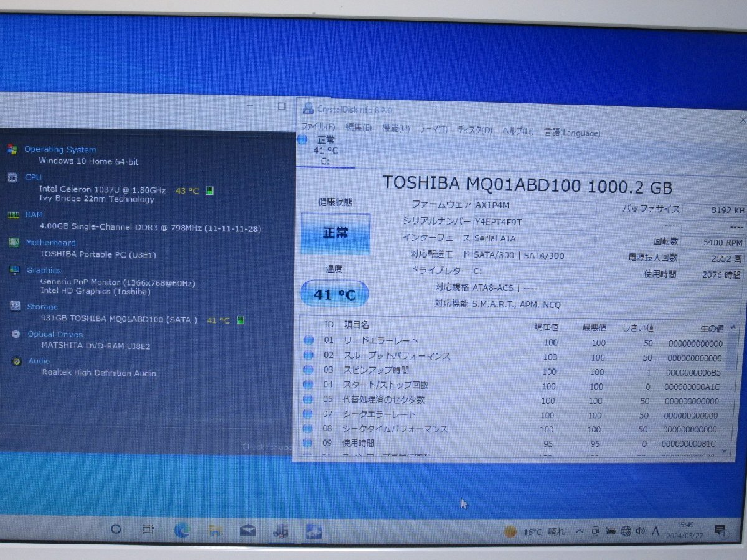Screen dimensions: 747x560
Task: Open the テーマ(T) menu
Action: [x=434, y=129]
